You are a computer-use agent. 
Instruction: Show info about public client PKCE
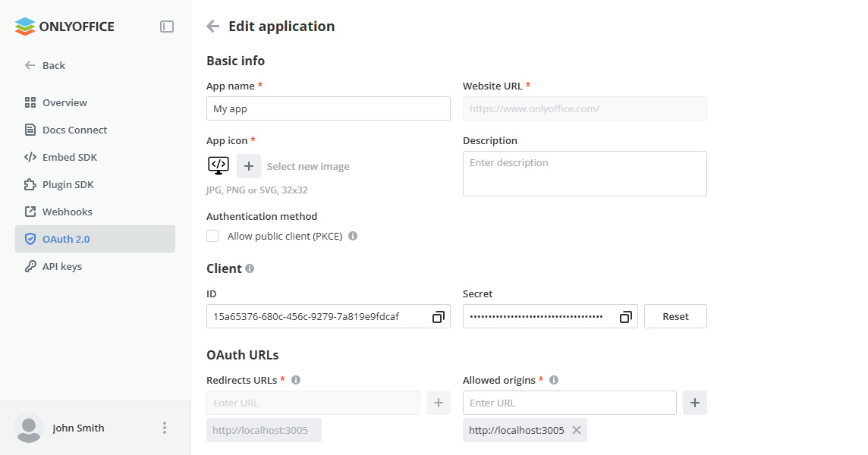353,236
